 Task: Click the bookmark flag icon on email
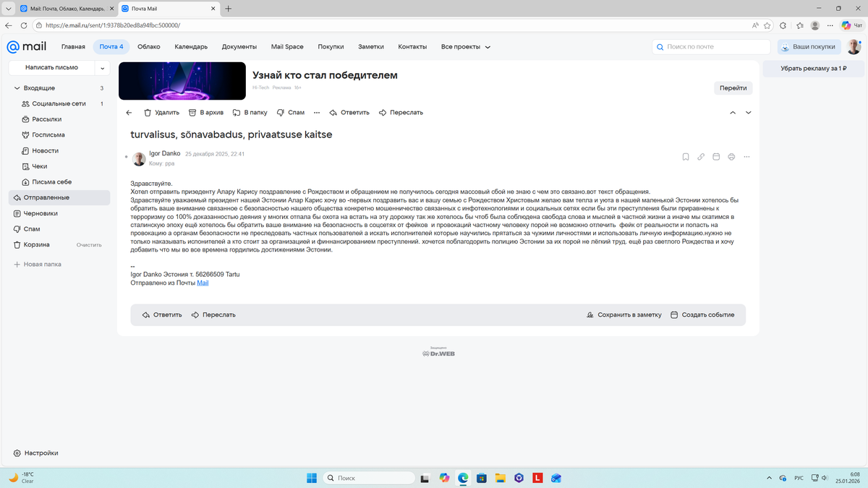[x=686, y=157]
